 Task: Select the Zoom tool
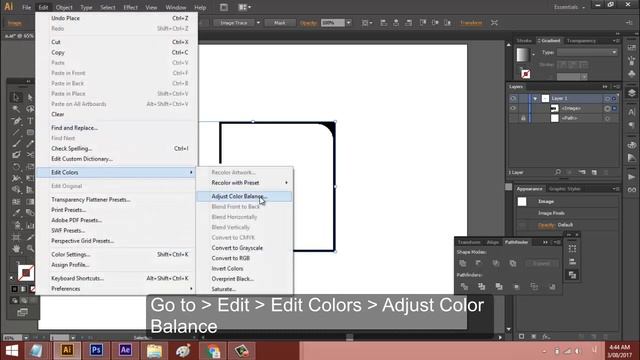[x=30, y=249]
